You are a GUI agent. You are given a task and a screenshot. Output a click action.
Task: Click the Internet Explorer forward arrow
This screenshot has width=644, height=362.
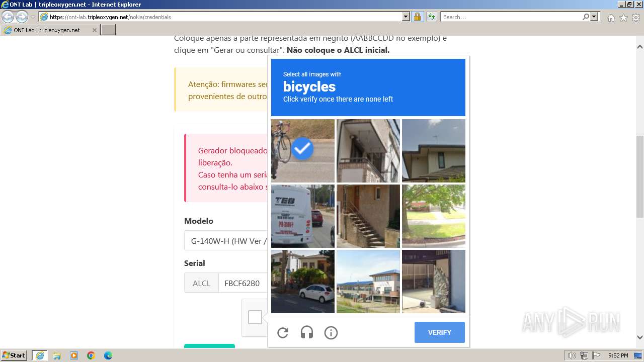[22, 17]
